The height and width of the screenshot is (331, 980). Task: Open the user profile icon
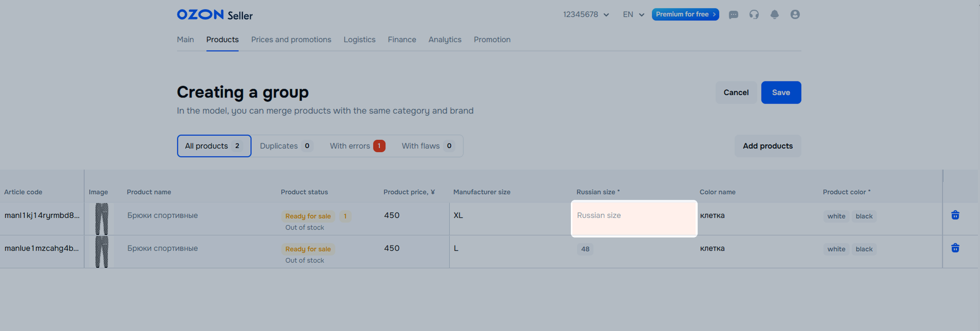click(795, 14)
